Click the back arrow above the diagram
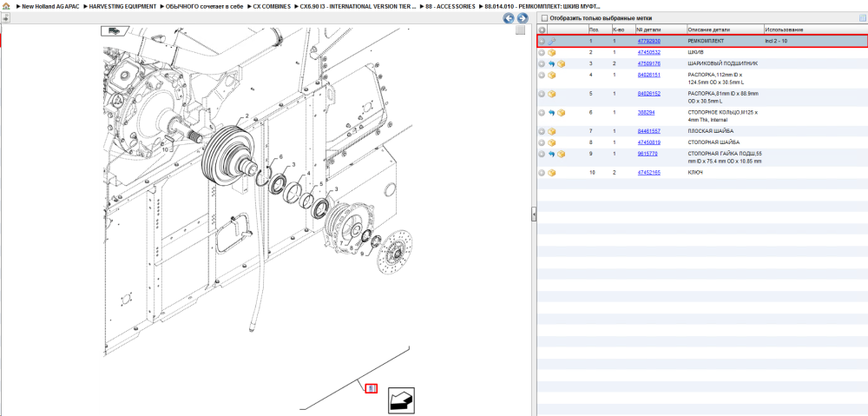868x416 pixels. click(508, 18)
